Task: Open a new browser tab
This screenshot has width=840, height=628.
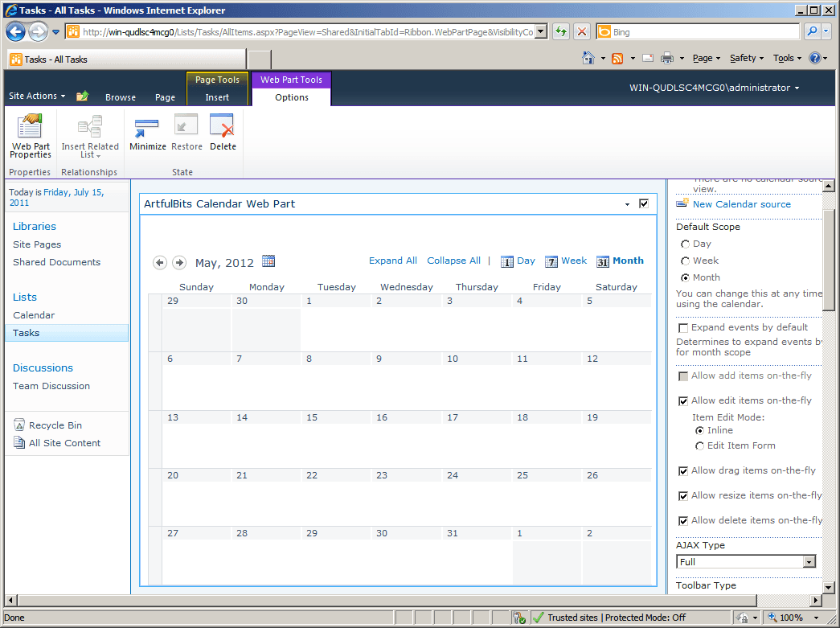Action: 260,60
